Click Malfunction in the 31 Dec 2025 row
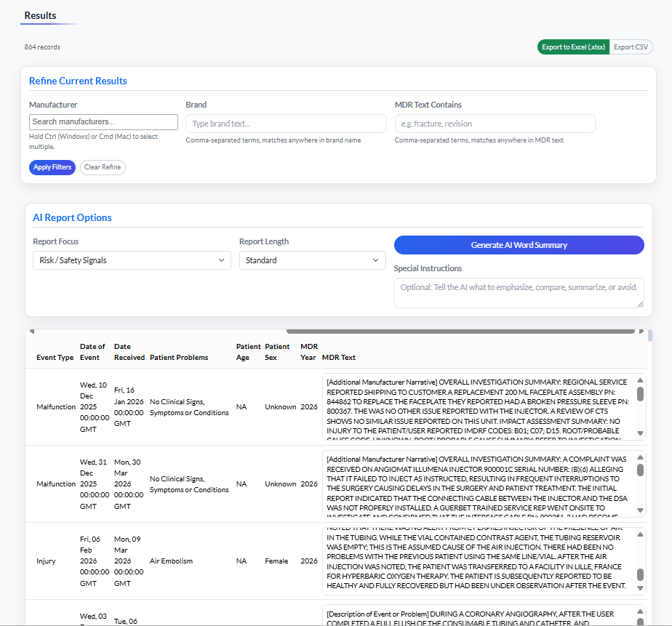672x626 pixels. (56, 483)
